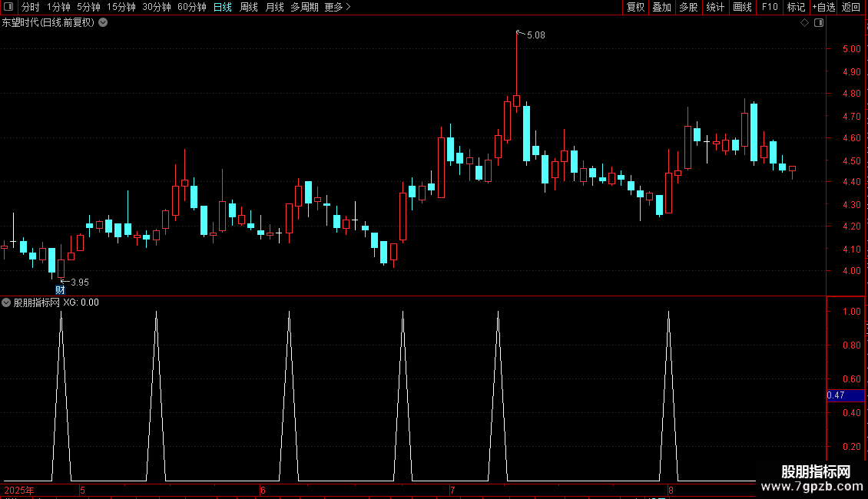Click the 叠加 overlay button
Screen dimensions: 868x499
(661, 7)
